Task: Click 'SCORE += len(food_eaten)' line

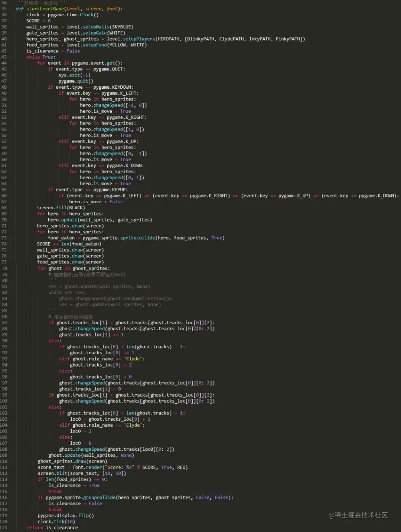Action: click(x=69, y=244)
